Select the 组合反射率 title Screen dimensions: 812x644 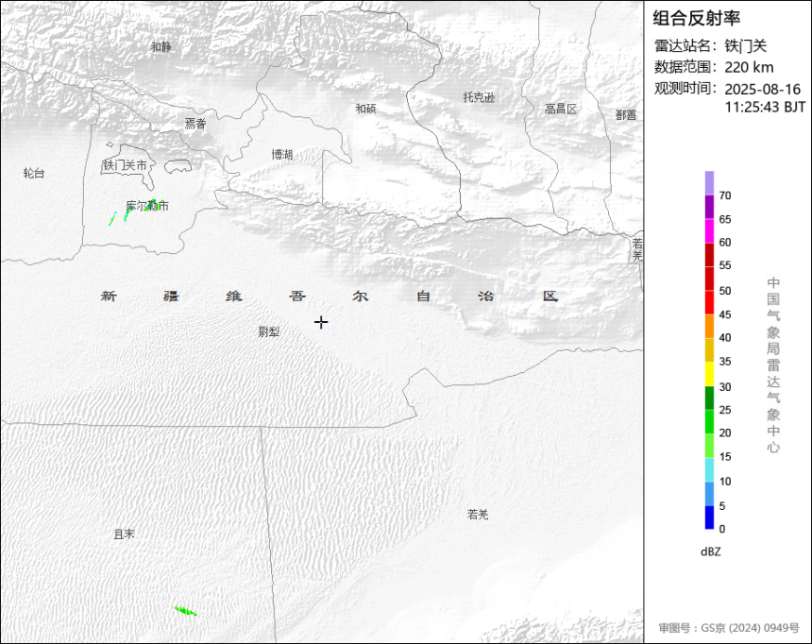pyautogui.click(x=696, y=18)
